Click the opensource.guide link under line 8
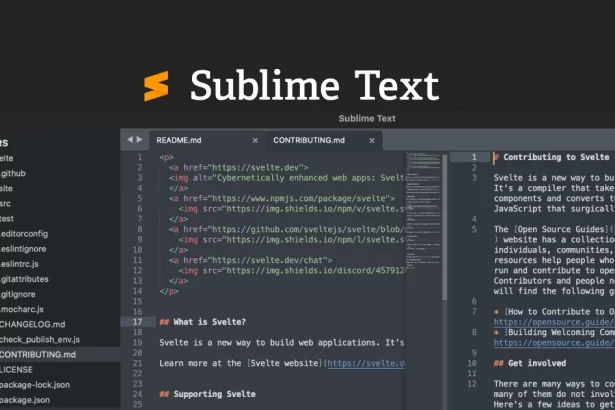 click(x=554, y=343)
